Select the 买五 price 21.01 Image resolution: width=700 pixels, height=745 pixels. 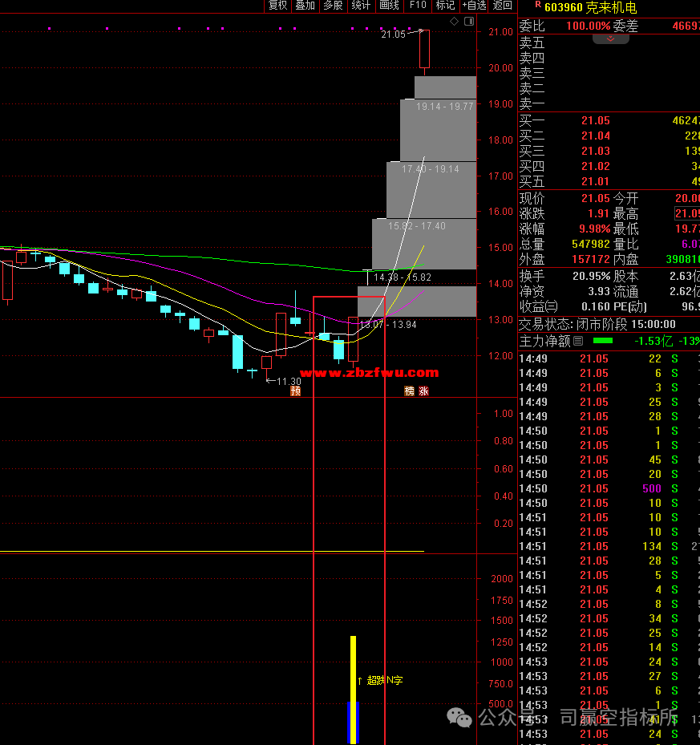596,181
